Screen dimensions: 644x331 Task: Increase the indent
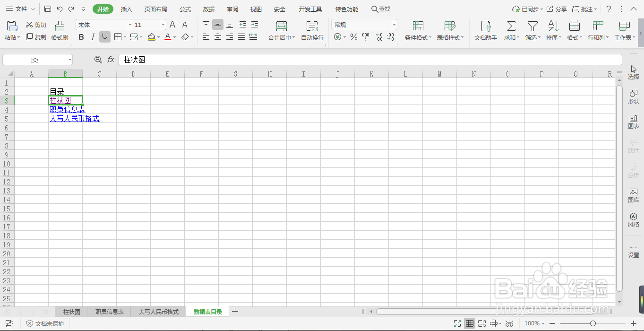coord(254,25)
